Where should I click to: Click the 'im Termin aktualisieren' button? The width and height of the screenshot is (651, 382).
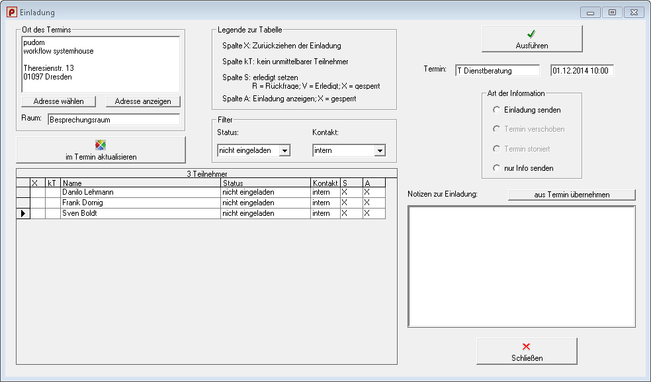tap(101, 150)
